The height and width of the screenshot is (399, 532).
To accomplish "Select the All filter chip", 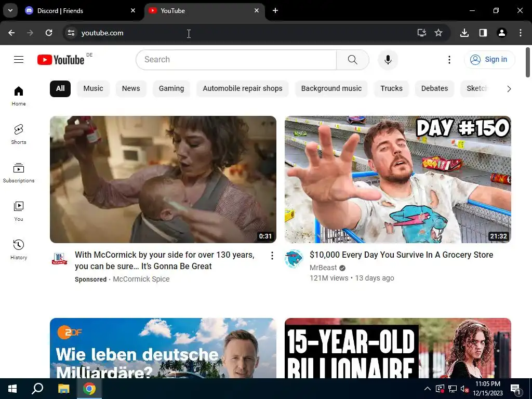I will (x=60, y=88).
